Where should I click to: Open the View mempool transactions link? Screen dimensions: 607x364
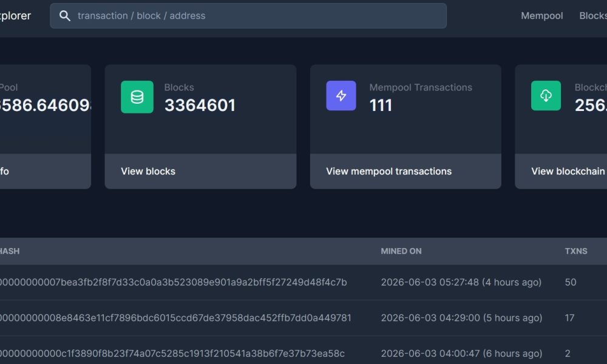(x=388, y=171)
